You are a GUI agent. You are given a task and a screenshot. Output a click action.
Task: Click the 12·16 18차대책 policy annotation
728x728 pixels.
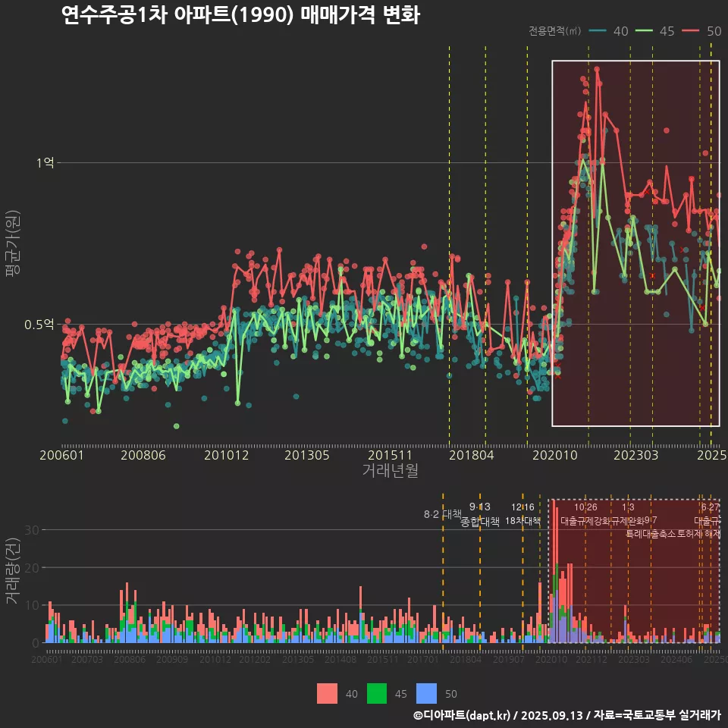coord(522,514)
